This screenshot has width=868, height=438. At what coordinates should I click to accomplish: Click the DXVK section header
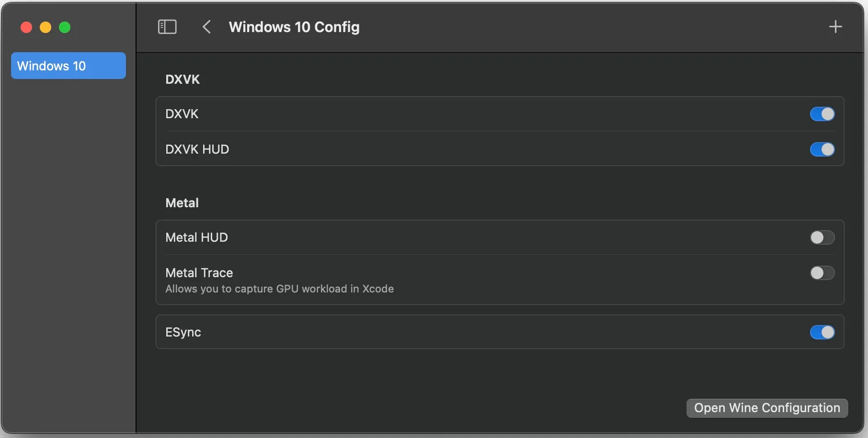pos(183,79)
